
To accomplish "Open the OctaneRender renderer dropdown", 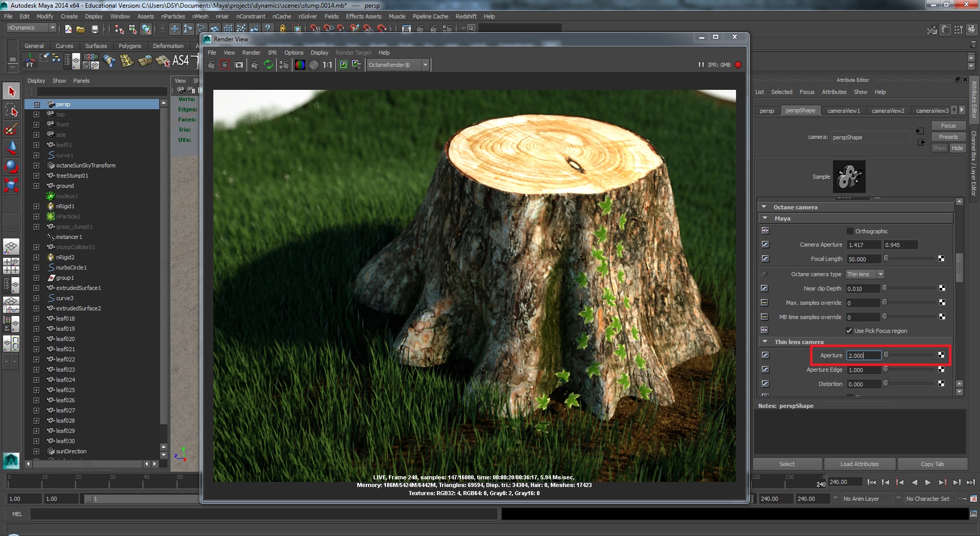I will 425,65.
